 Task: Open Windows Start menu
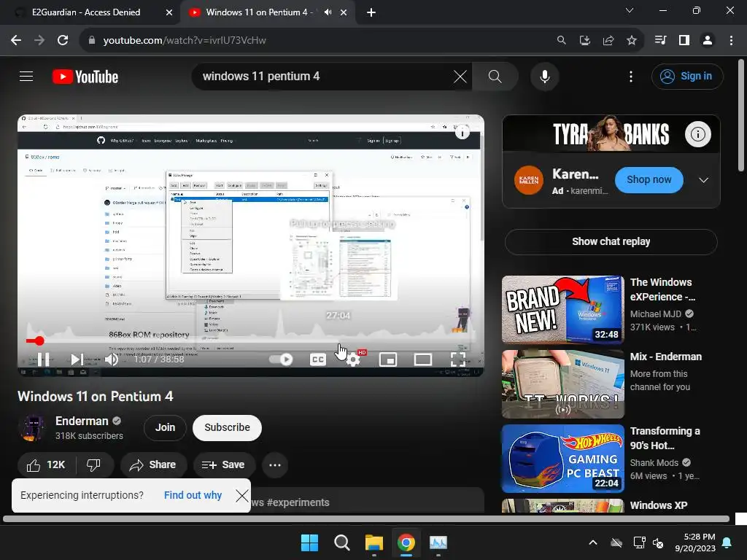pos(309,542)
